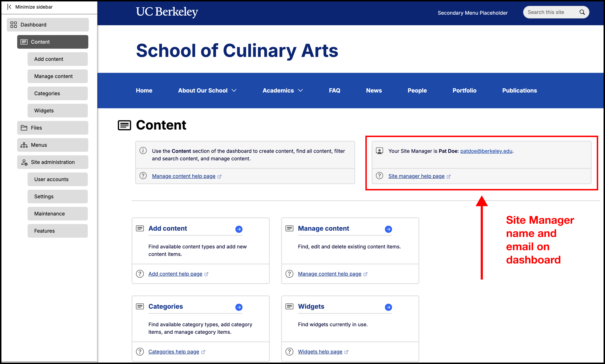Click the Site administration user-gear icon
This screenshot has height=364, width=605.
pos(24,162)
